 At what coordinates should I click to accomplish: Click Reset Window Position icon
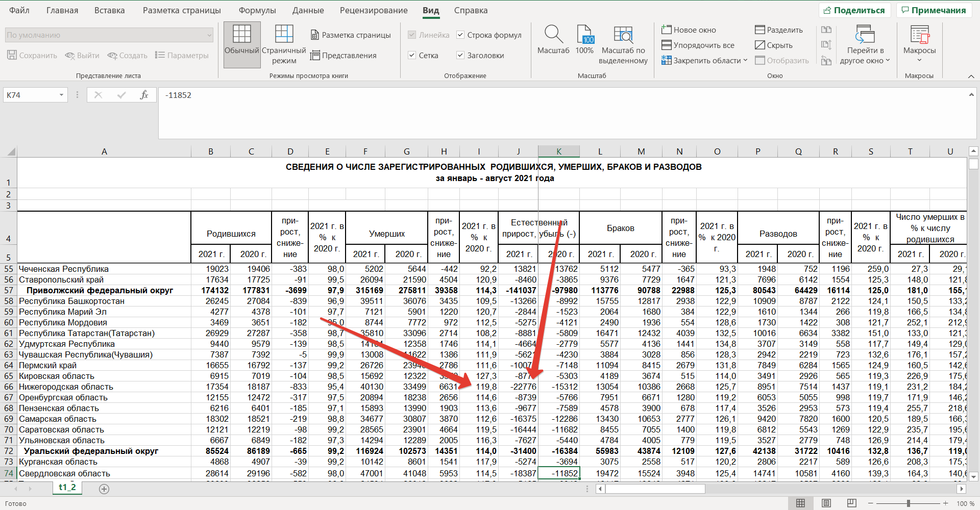[x=826, y=61]
